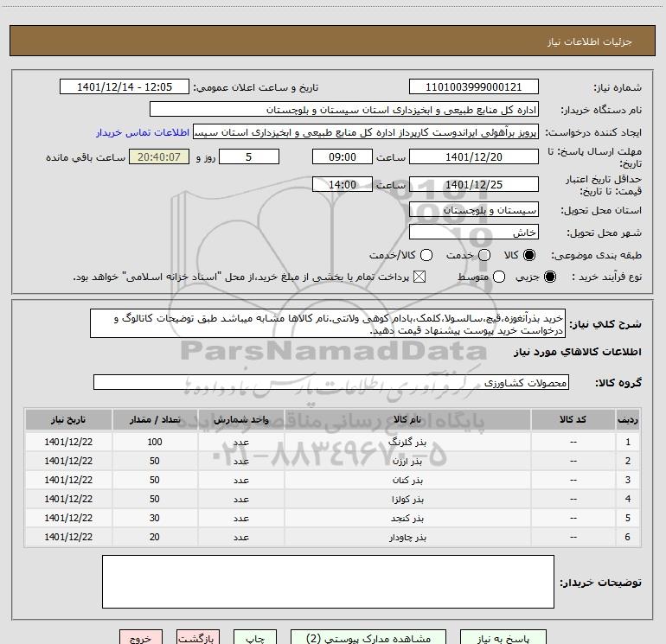Image resolution: width=666 pixels, height=644 pixels.
Task: Select the بذر کتان item name
Action: pyautogui.click(x=407, y=481)
